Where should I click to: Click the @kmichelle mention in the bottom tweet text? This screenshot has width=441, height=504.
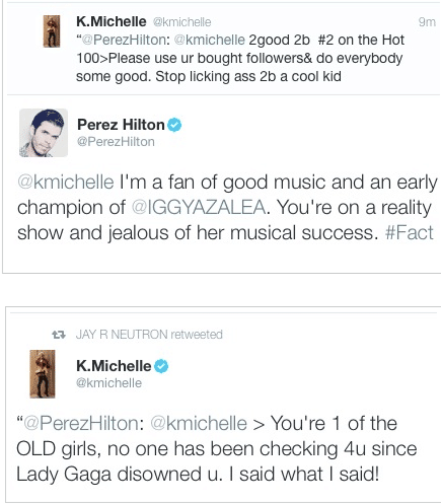(x=199, y=423)
